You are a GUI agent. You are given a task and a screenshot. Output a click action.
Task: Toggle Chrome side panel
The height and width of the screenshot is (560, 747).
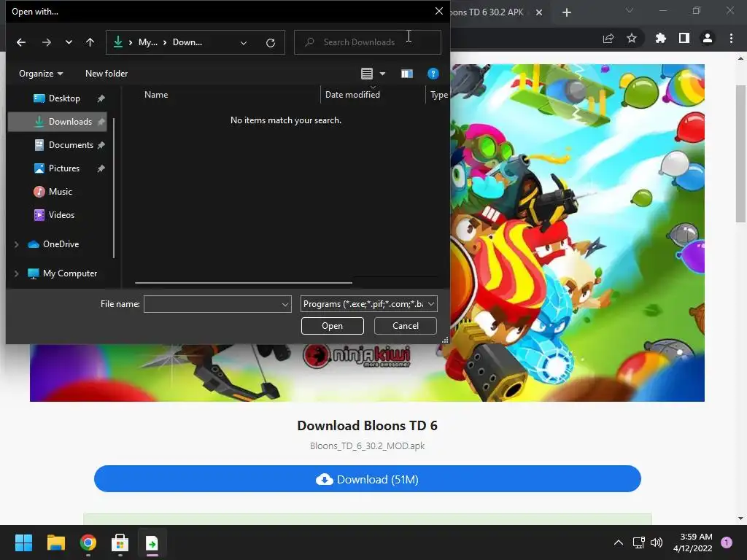[684, 38]
